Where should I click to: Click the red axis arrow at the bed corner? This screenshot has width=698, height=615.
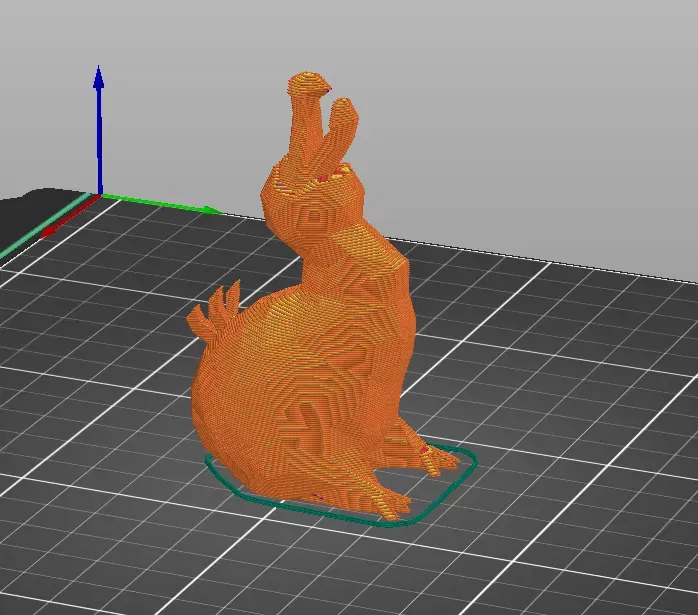(71, 215)
